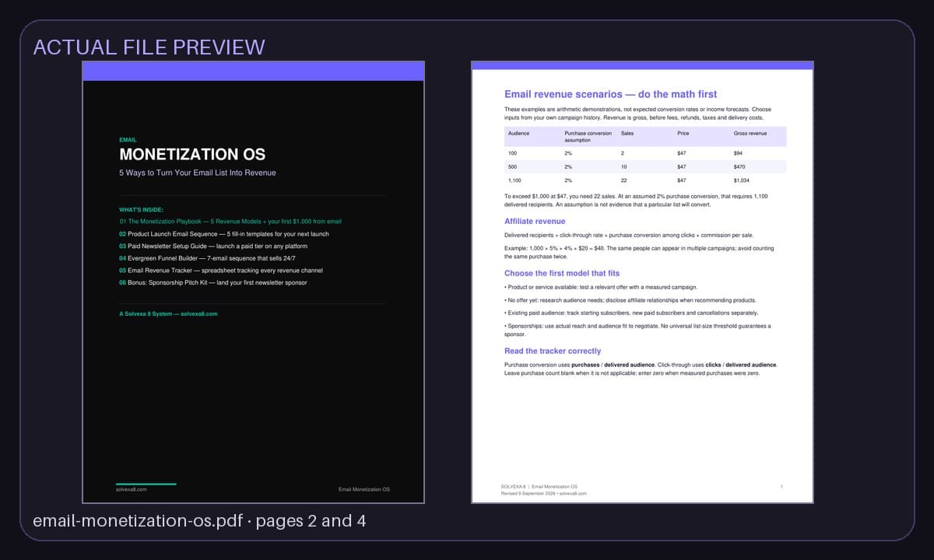
Task: Click the page number "1" in the footer
Action: coord(781,486)
